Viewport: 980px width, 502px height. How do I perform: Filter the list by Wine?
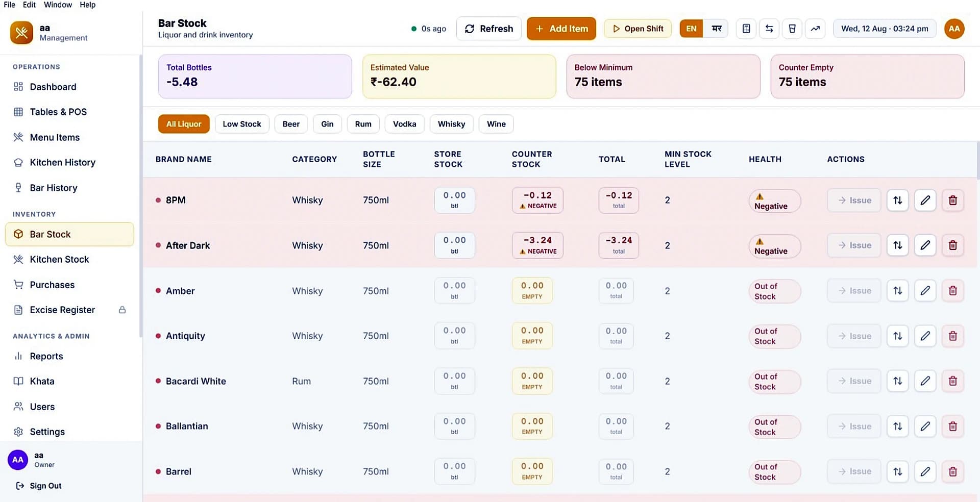tap(496, 124)
